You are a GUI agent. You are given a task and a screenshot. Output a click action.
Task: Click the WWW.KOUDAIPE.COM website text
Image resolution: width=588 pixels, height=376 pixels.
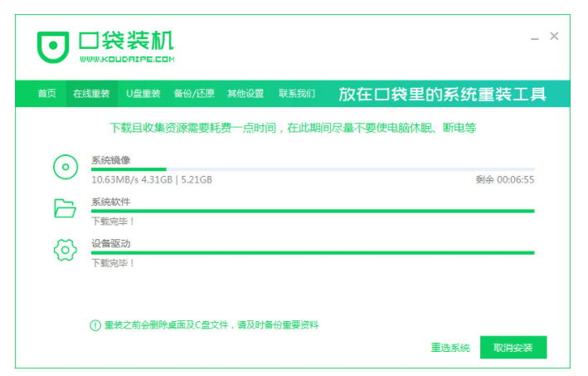click(127, 59)
